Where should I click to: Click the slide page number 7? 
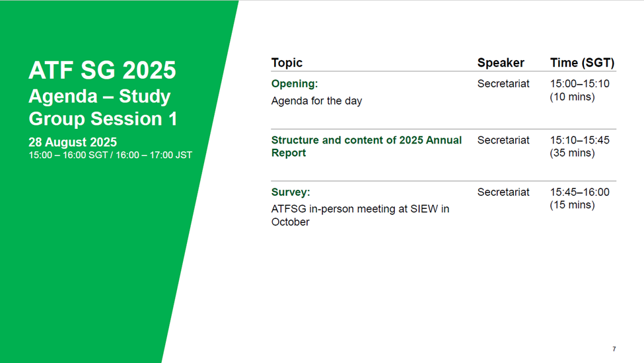click(614, 349)
